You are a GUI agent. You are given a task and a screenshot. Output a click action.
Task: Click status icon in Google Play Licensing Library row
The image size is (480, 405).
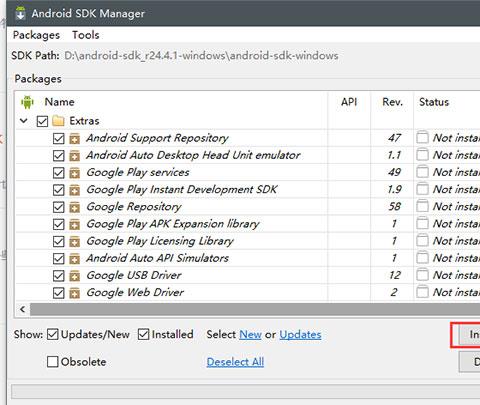point(422,240)
